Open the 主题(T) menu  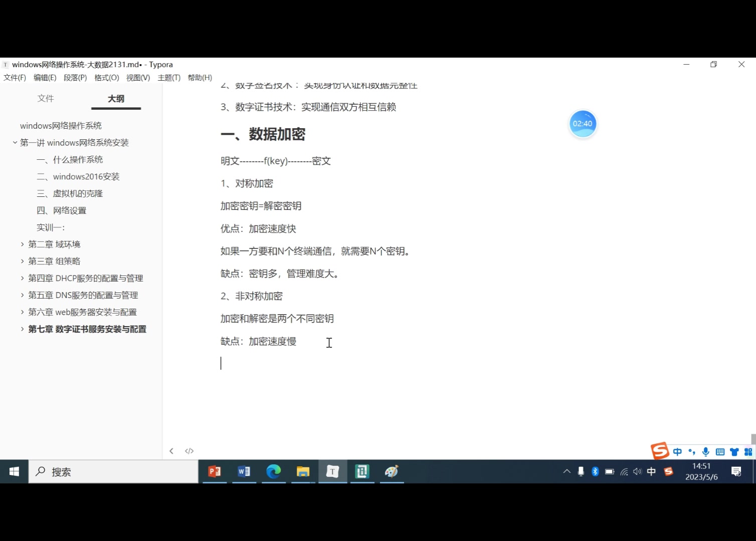(x=169, y=78)
